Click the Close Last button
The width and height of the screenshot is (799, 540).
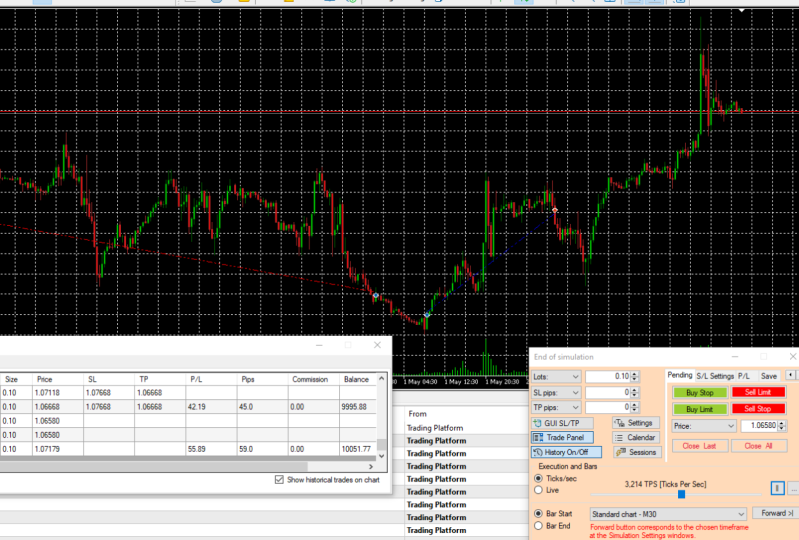point(699,446)
